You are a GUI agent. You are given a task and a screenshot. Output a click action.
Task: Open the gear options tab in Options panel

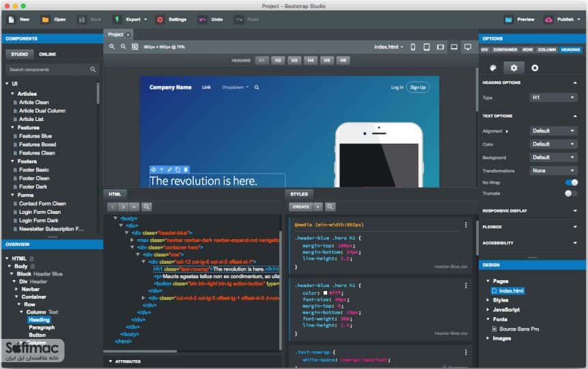click(x=514, y=68)
